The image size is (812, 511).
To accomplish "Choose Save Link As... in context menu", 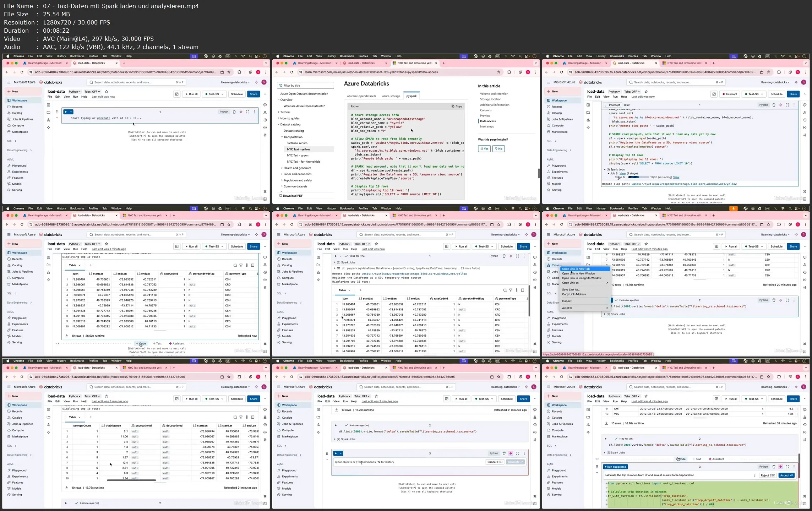I will [584, 289].
